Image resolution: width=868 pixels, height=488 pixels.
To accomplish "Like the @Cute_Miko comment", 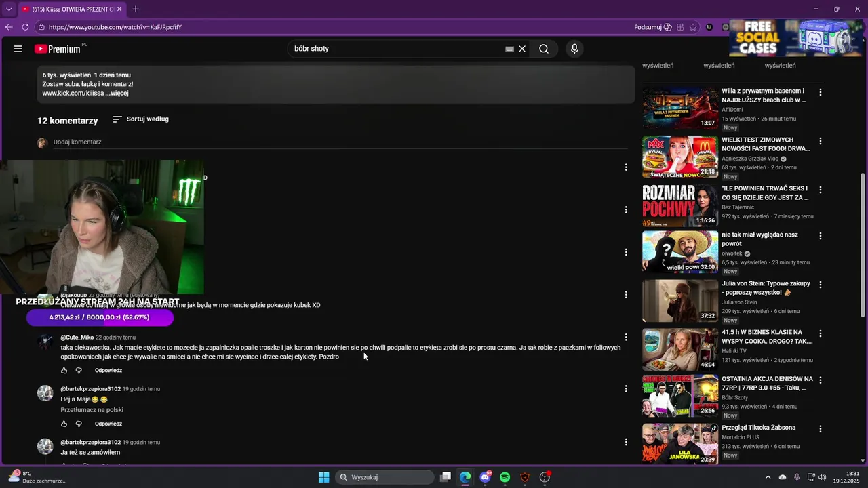I will pos(64,371).
